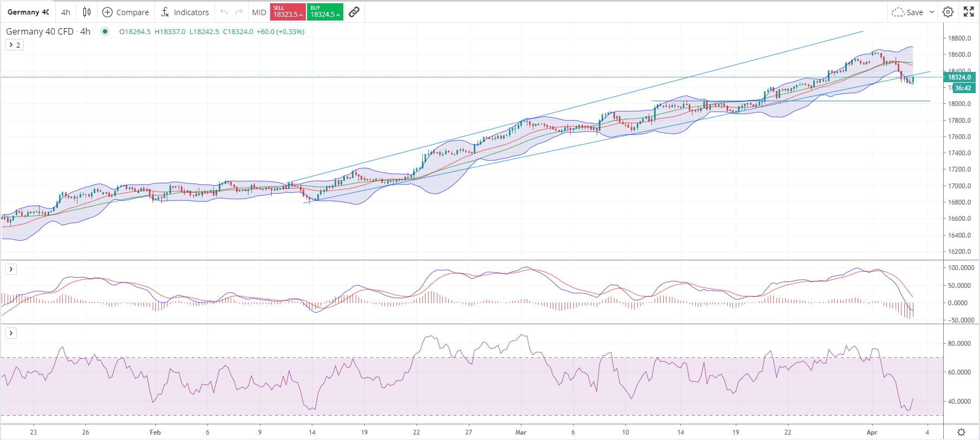Click the current price label 18324.0
This screenshot has width=980, height=440.
point(959,77)
